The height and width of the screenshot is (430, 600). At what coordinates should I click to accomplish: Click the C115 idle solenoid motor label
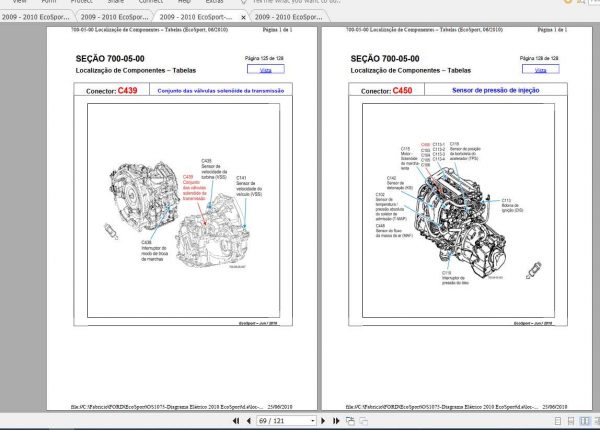[x=409, y=158]
